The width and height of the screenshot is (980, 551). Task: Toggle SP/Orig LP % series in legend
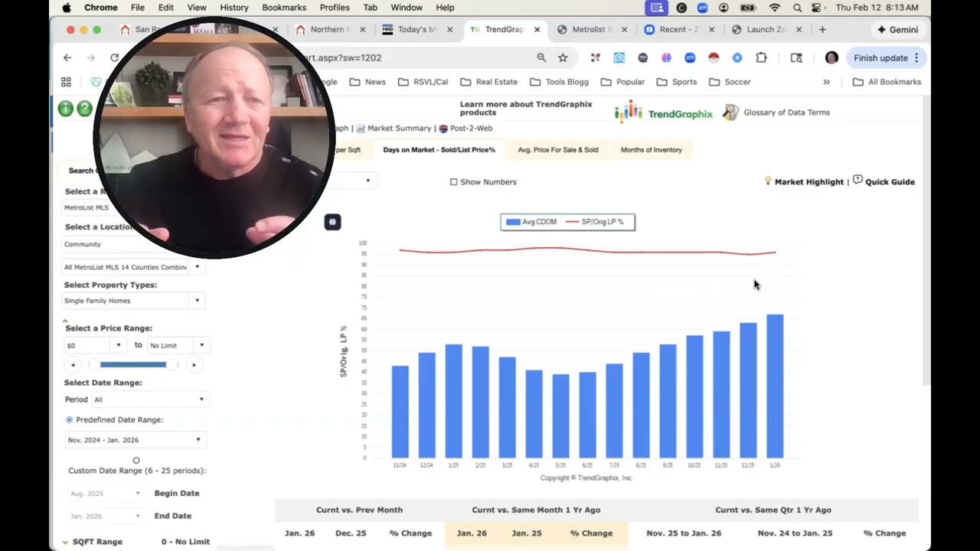(x=595, y=222)
